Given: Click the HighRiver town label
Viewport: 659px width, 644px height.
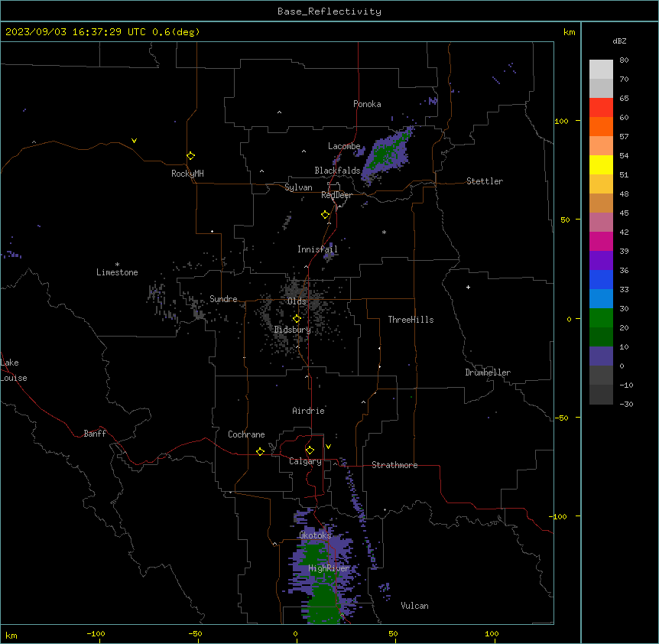Looking at the screenshot, I should (329, 568).
